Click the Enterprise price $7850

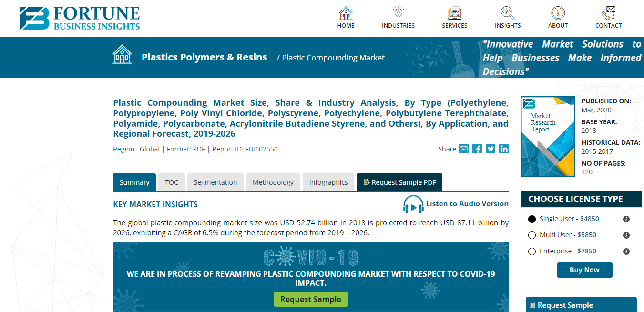click(587, 252)
